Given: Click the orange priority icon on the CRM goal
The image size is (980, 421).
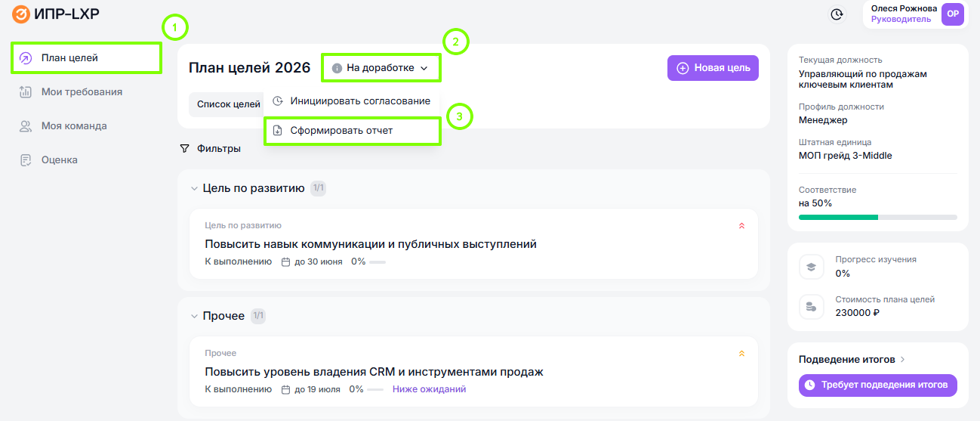Looking at the screenshot, I should (x=741, y=353).
